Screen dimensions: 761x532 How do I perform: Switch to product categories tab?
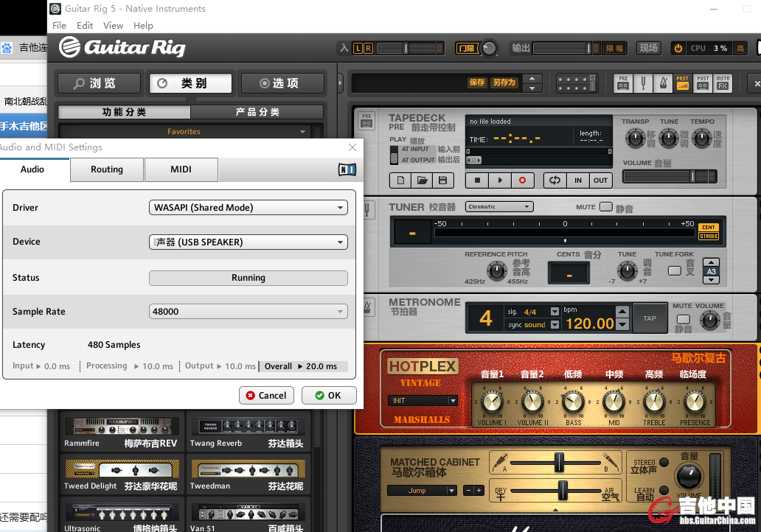257,112
